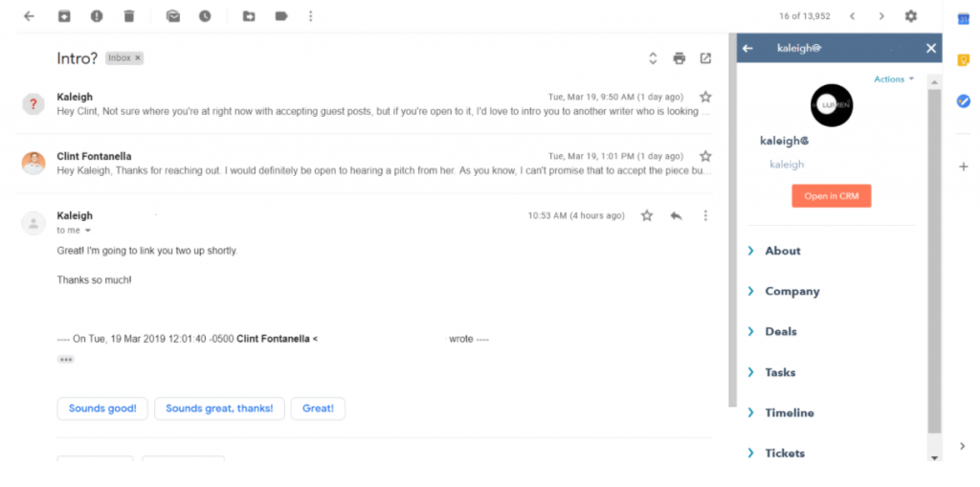Star the 10:53 AM message

pos(647,215)
